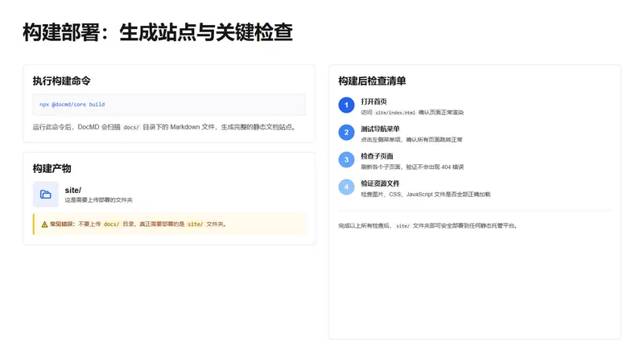Click the number 2 step circle

click(x=346, y=132)
